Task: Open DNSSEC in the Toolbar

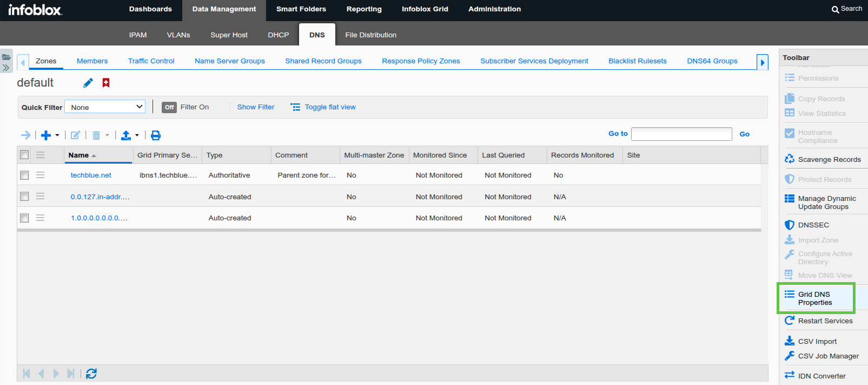Action: 807,225
